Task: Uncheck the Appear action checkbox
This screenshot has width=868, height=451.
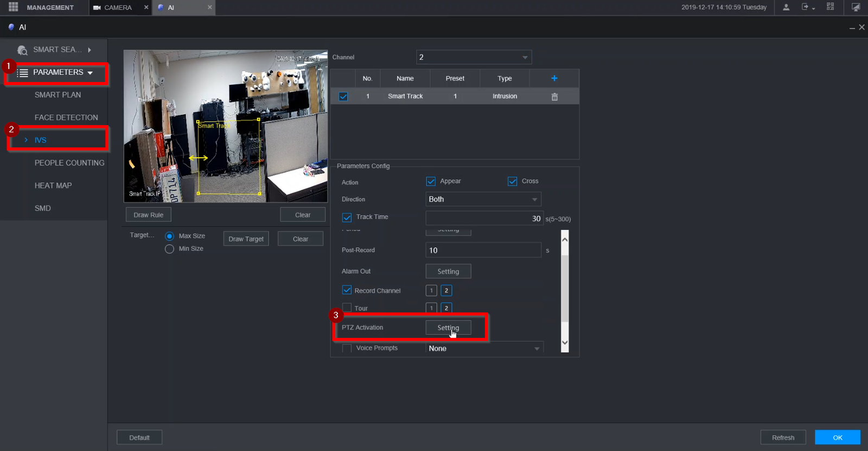Action: pos(431,181)
